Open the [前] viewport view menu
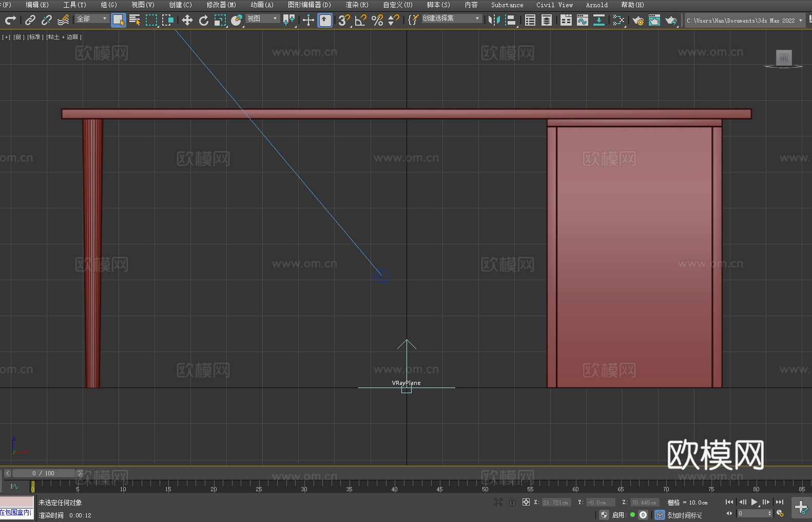The image size is (812, 522). tap(19, 37)
